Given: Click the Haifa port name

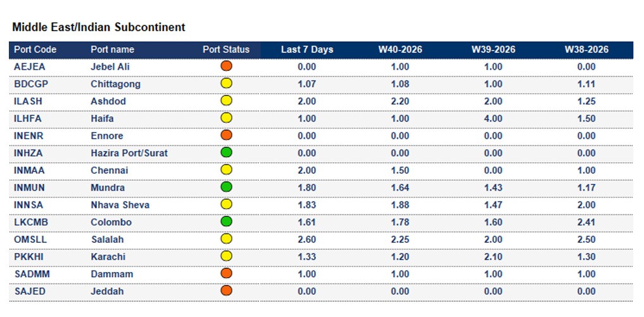Looking at the screenshot, I should tap(103, 119).
